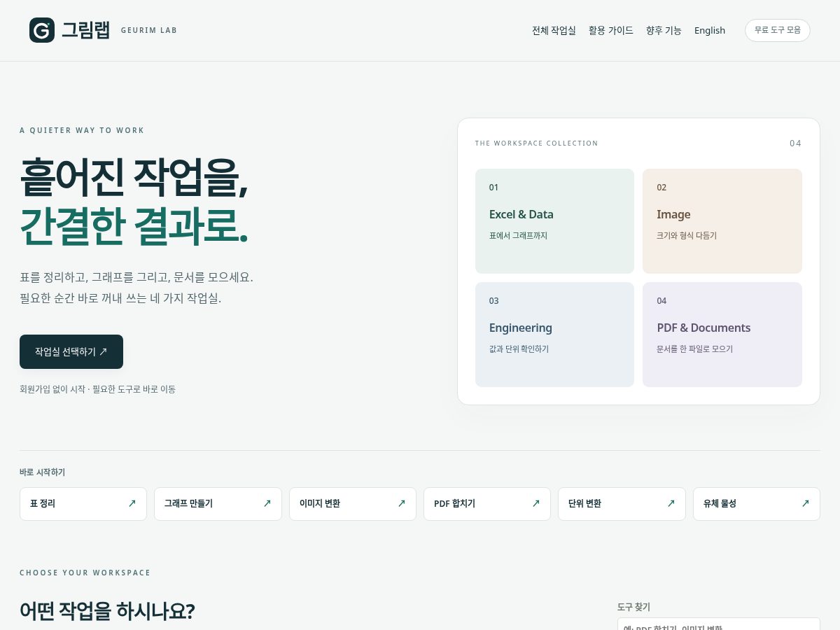The height and width of the screenshot is (630, 840).
Task: Click the 표에서 그래프까지 card subtitle
Action: [518, 236]
